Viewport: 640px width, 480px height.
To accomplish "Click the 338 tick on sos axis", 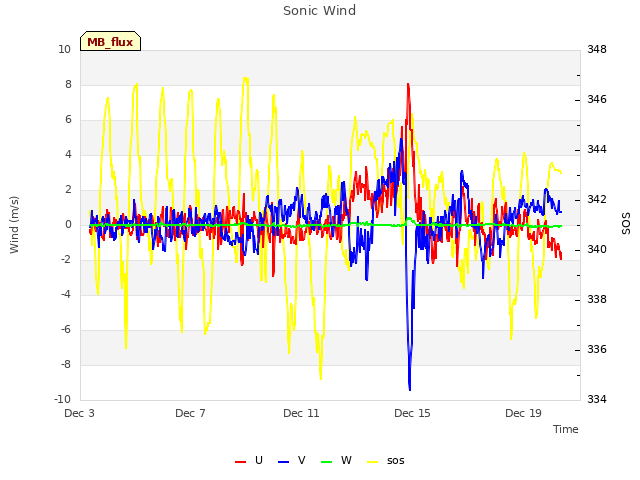I will click(x=597, y=299).
